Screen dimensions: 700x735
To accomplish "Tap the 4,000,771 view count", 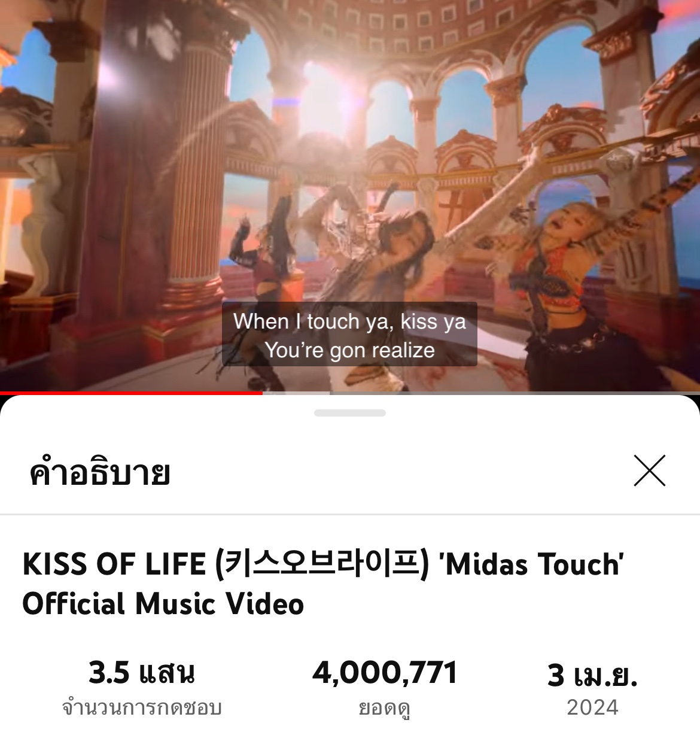I will pyautogui.click(x=385, y=673).
